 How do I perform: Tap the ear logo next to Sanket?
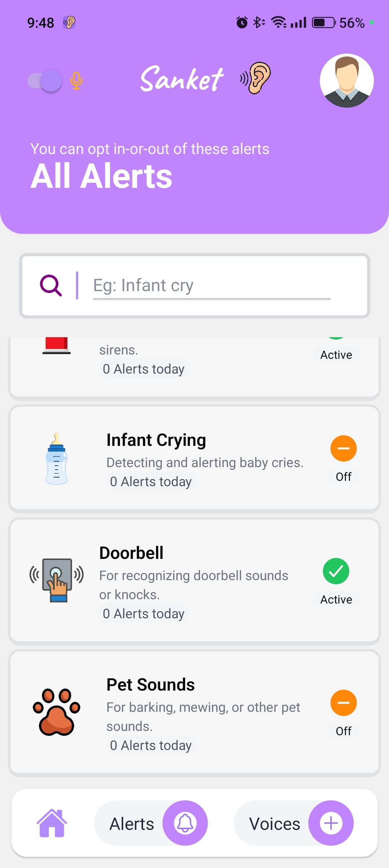256,78
